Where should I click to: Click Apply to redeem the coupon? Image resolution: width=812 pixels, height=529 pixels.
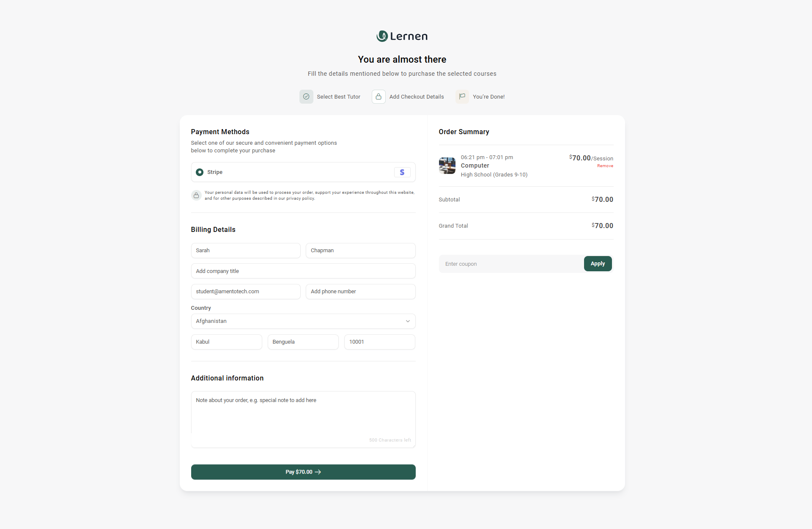point(598,264)
